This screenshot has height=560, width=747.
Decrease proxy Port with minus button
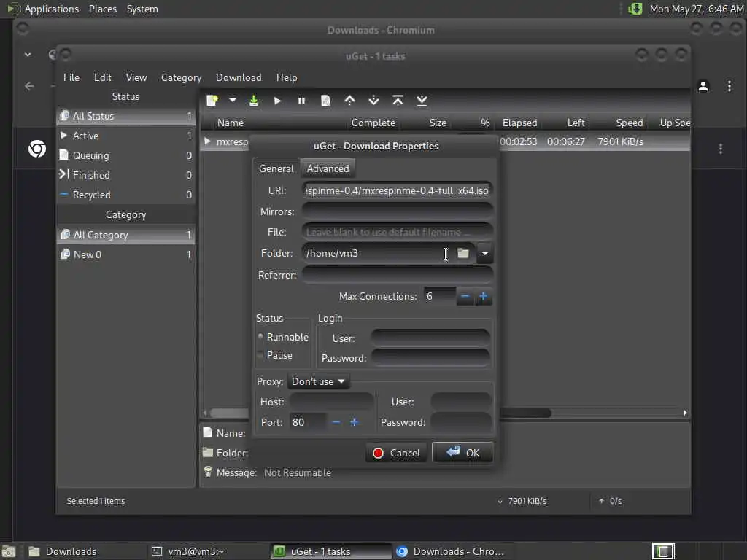tap(336, 422)
